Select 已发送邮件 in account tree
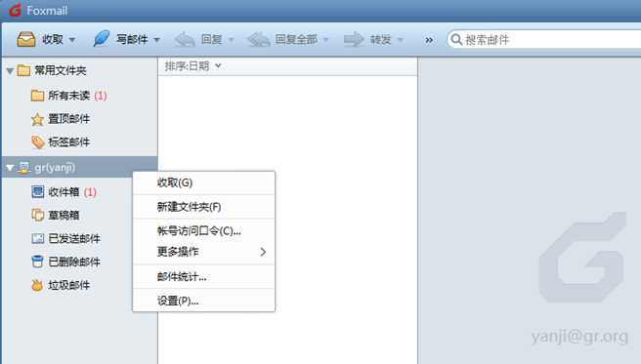This screenshot has width=641, height=364. click(x=74, y=238)
